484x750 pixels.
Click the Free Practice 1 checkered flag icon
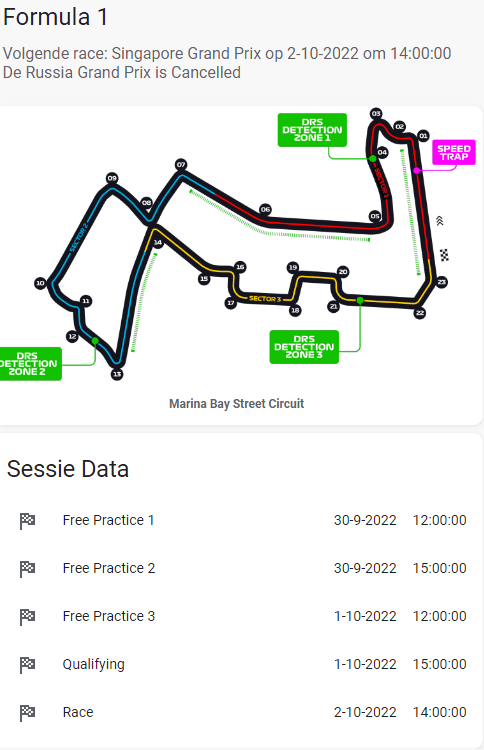pyautogui.click(x=27, y=520)
